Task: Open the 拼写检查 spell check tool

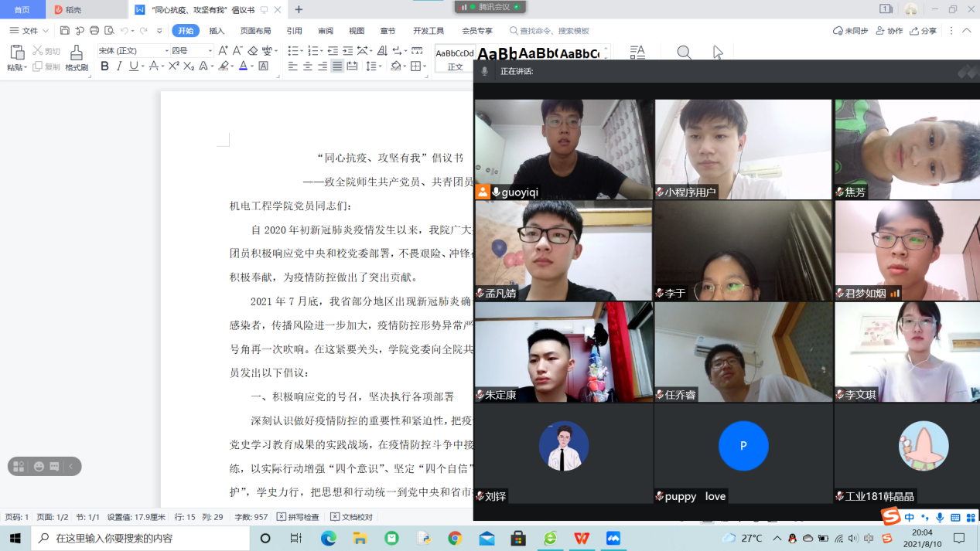Action: coord(298,518)
